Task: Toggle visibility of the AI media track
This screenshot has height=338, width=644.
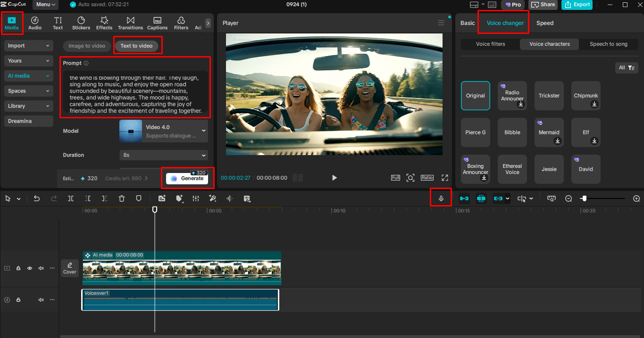Action: [x=29, y=268]
